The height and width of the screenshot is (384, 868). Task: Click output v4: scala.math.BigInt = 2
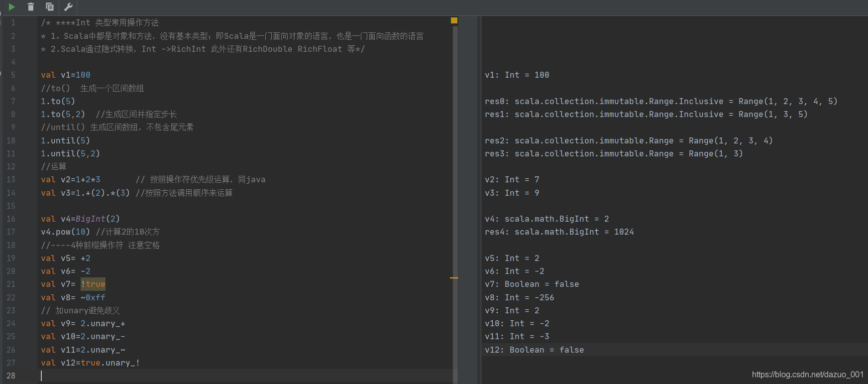547,219
